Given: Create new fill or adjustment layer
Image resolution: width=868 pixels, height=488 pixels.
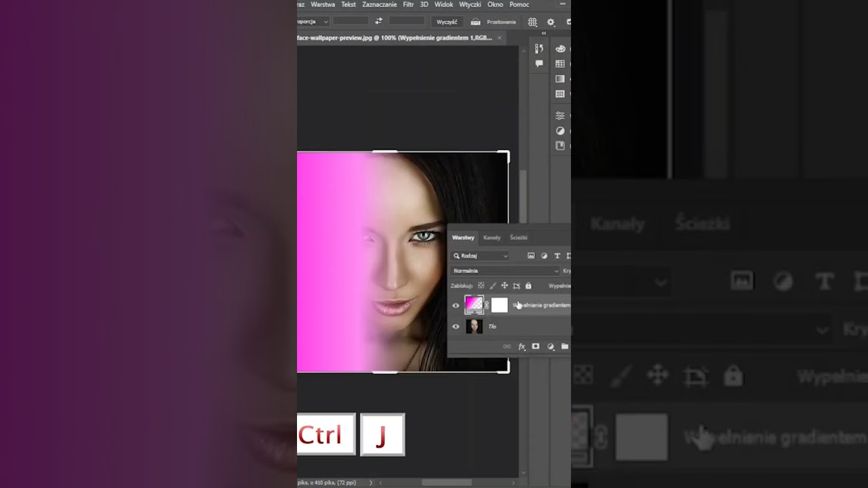Looking at the screenshot, I should [x=551, y=346].
